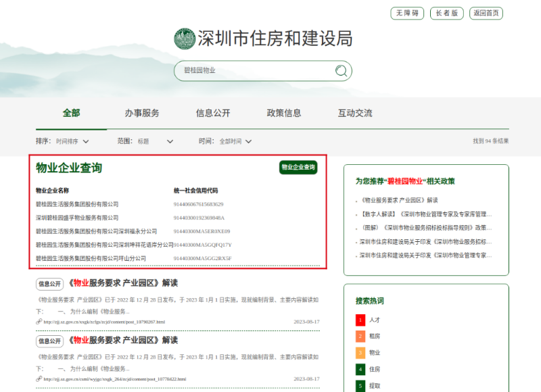Screen dimensions: 541x392
Task: Click the green rank 4 badge for 住房
Action: pyautogui.click(x=360, y=370)
